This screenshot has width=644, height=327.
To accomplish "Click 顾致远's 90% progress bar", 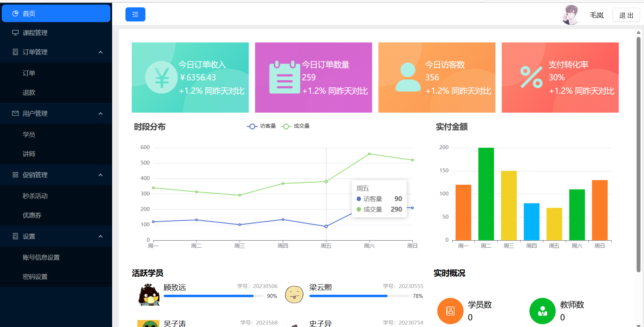I will pyautogui.click(x=213, y=296).
